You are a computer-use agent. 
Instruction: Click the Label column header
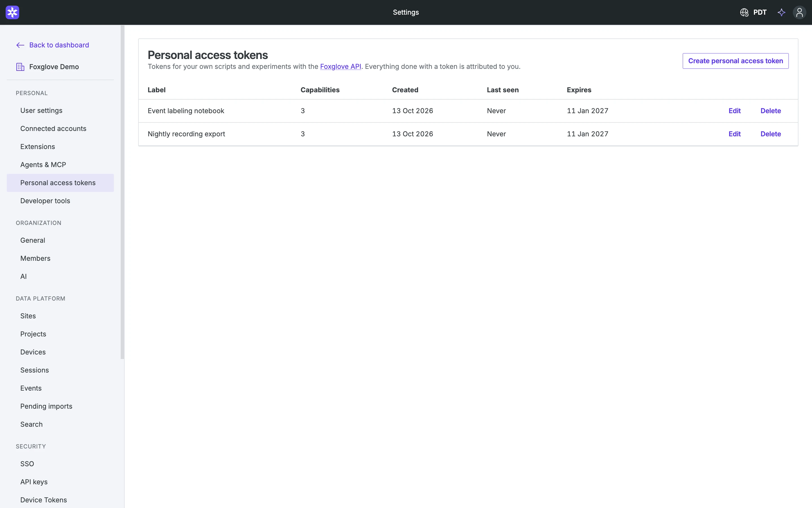(x=157, y=90)
